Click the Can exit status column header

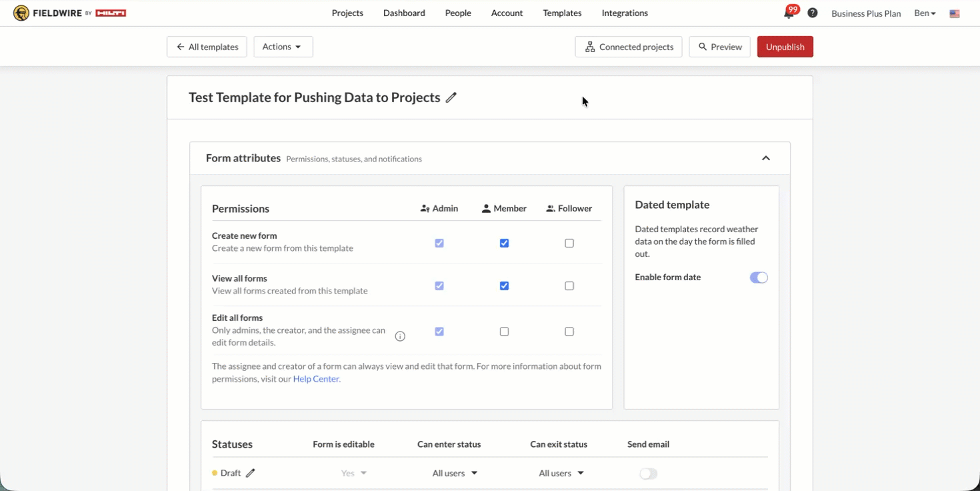(x=559, y=444)
